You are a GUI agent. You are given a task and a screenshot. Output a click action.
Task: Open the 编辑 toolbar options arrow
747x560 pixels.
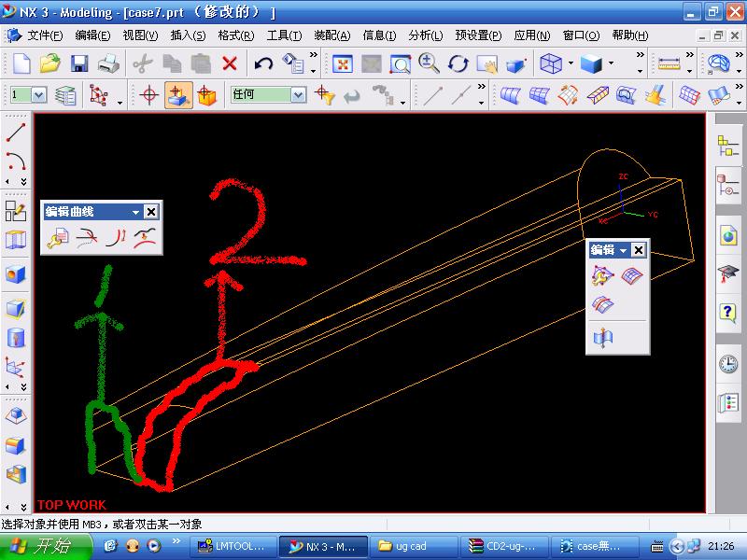623,250
